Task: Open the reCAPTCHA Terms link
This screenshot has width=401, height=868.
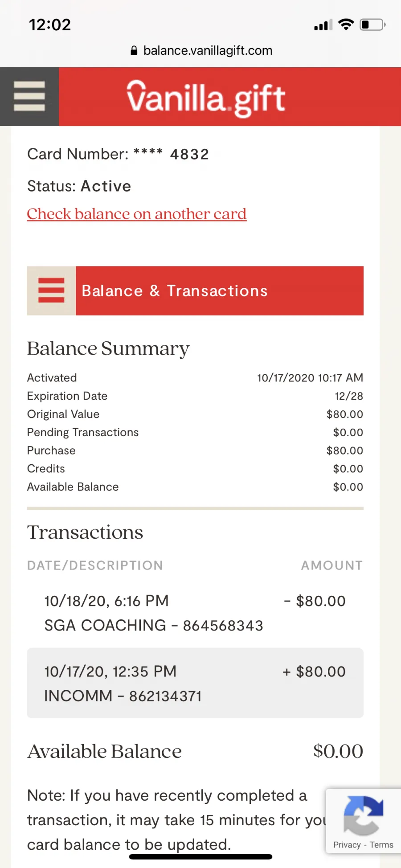Action: [381, 845]
